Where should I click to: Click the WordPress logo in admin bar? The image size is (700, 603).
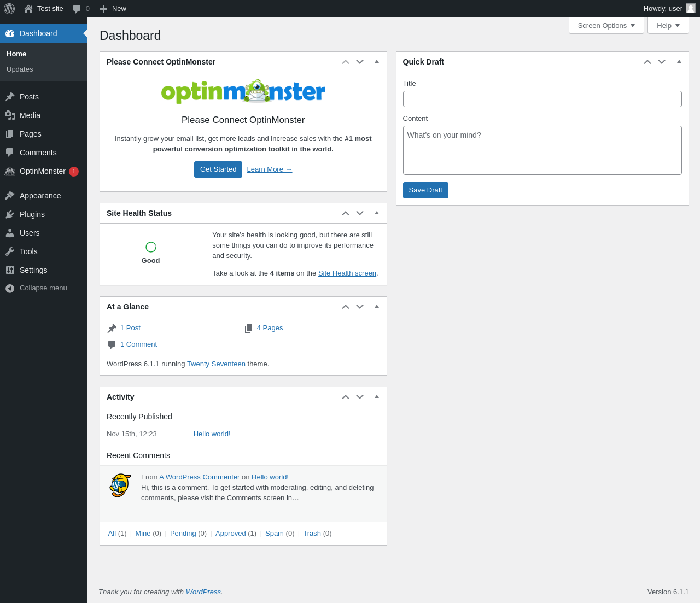coord(9,9)
